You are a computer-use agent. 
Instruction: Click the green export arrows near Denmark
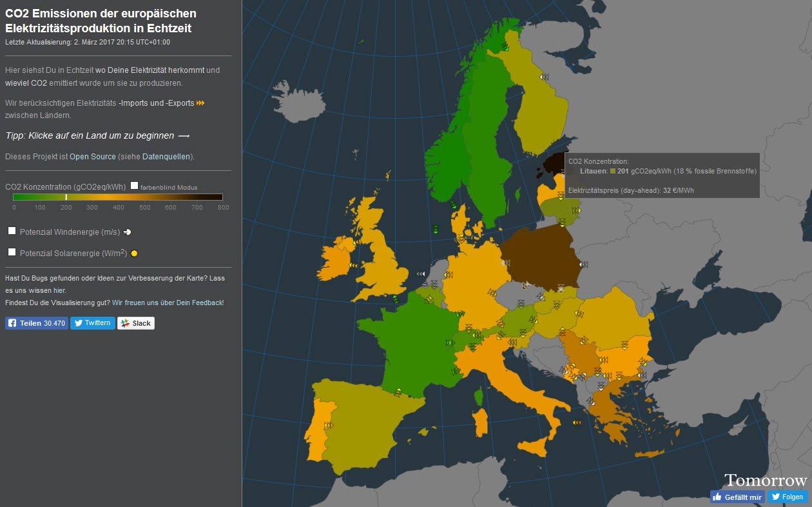436,230
